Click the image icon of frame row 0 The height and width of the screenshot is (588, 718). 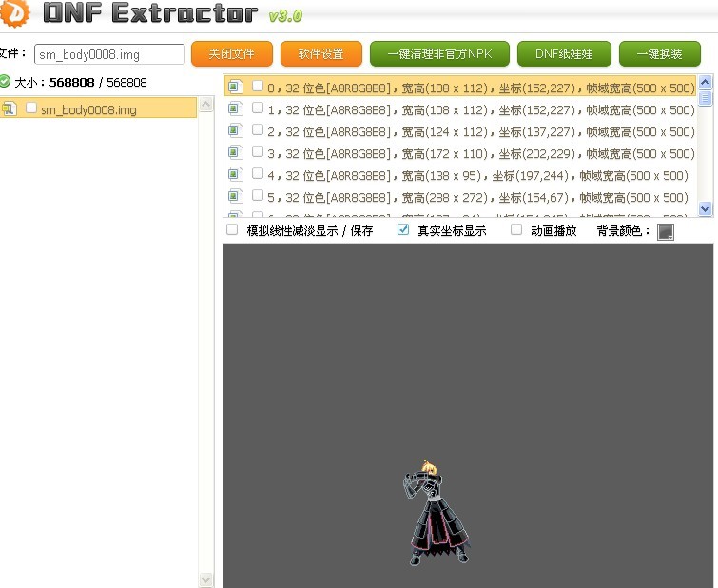coord(235,87)
